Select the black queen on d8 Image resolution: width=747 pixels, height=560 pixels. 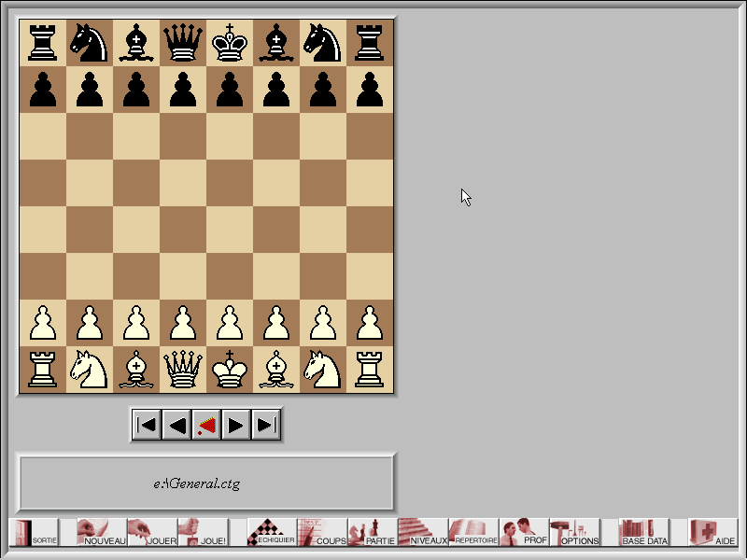[x=183, y=43]
